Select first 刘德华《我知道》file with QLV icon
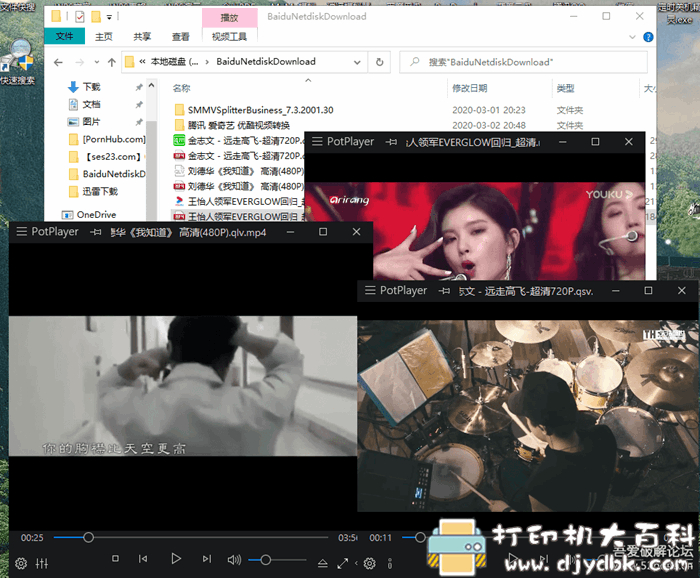 click(238, 171)
